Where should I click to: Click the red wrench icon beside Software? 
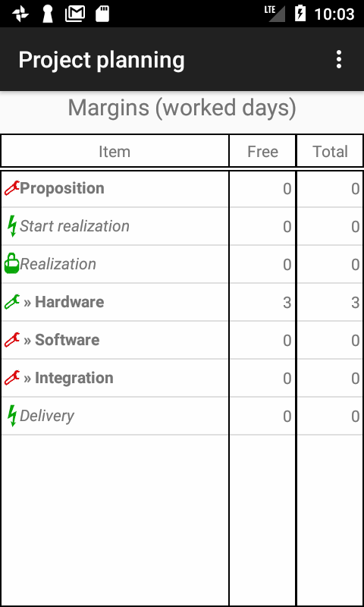pos(11,340)
